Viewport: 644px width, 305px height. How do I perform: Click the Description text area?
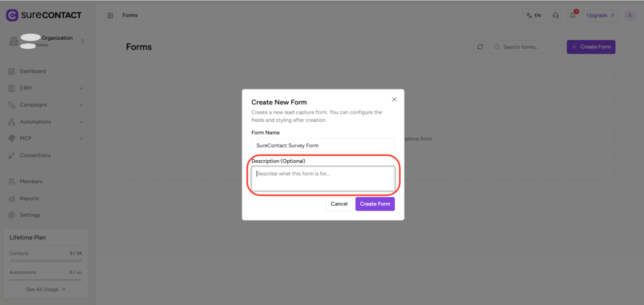[323, 178]
